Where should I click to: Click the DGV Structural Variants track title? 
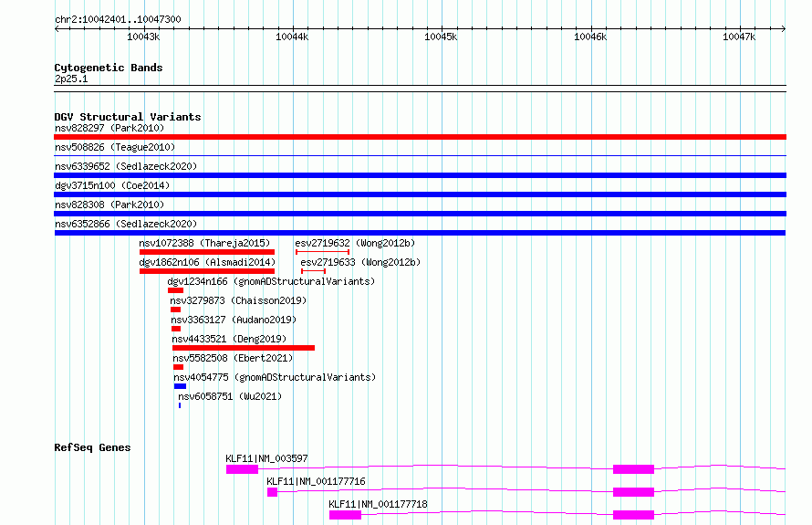tap(128, 117)
